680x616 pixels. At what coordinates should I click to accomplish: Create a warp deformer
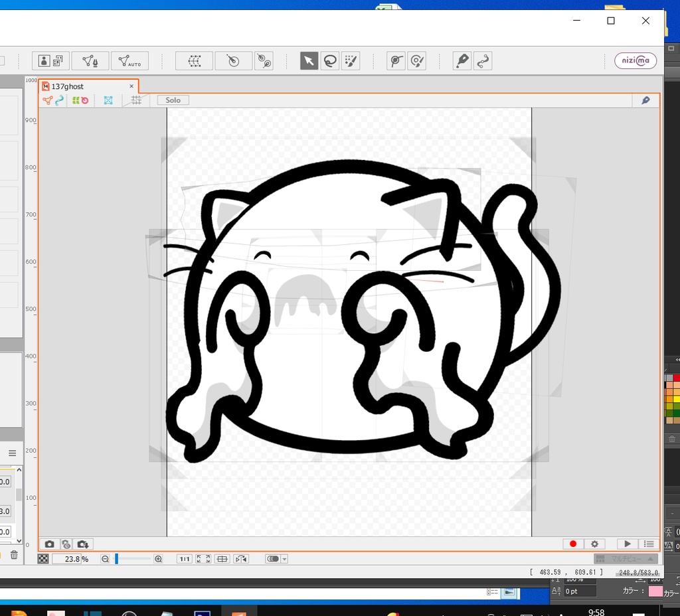[x=194, y=60]
